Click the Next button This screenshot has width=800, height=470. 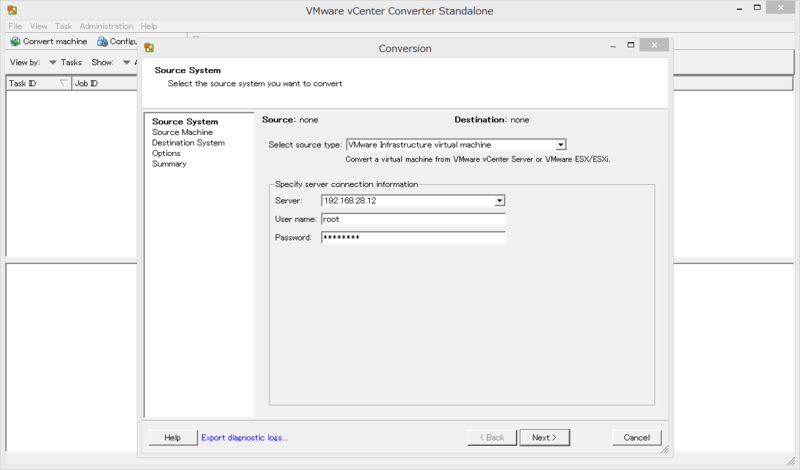(x=544, y=437)
